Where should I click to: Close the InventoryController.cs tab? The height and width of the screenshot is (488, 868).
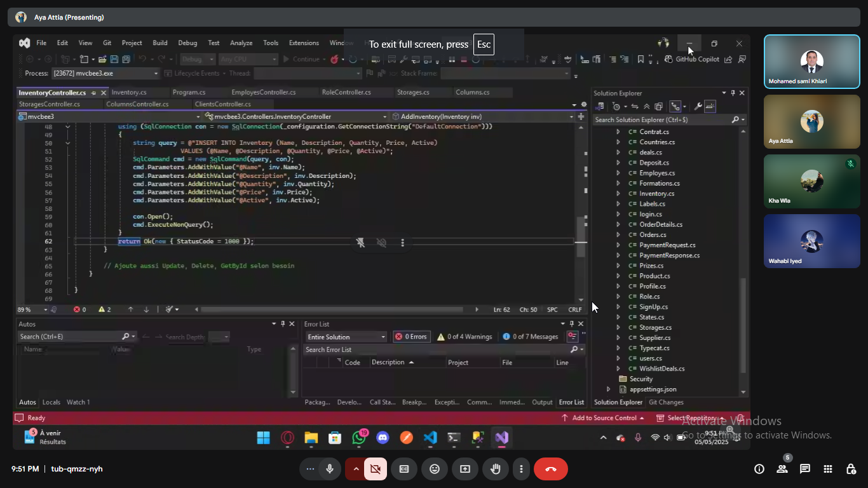[x=102, y=93]
